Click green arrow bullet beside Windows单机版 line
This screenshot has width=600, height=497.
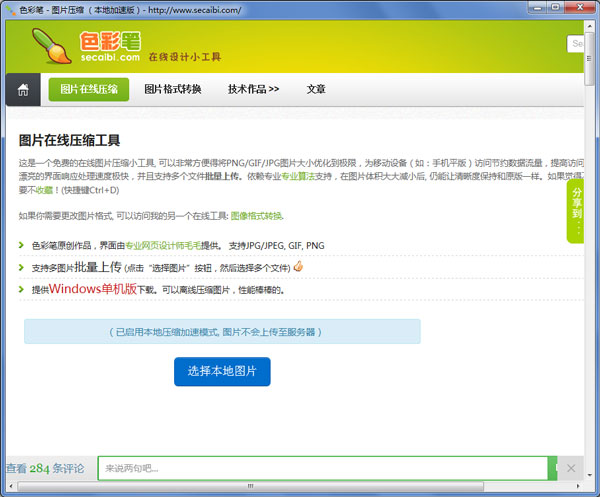coord(23,290)
